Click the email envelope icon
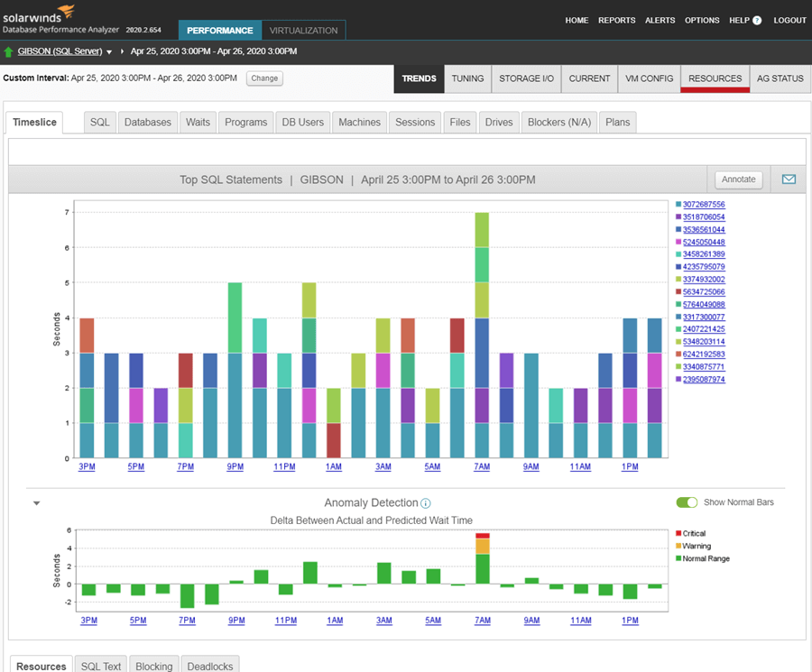 [789, 180]
